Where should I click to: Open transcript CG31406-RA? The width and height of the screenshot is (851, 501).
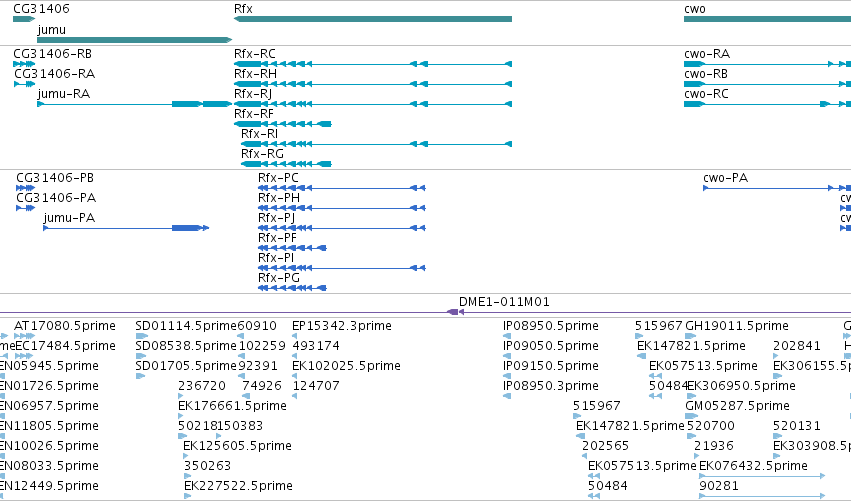click(x=54, y=74)
